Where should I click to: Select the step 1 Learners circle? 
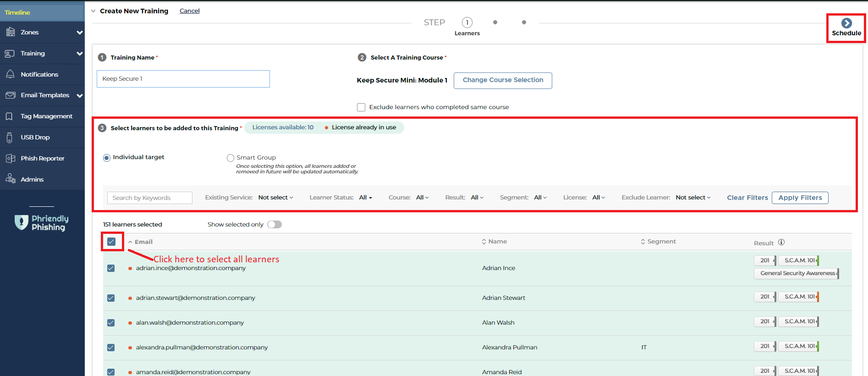pyautogui.click(x=467, y=22)
